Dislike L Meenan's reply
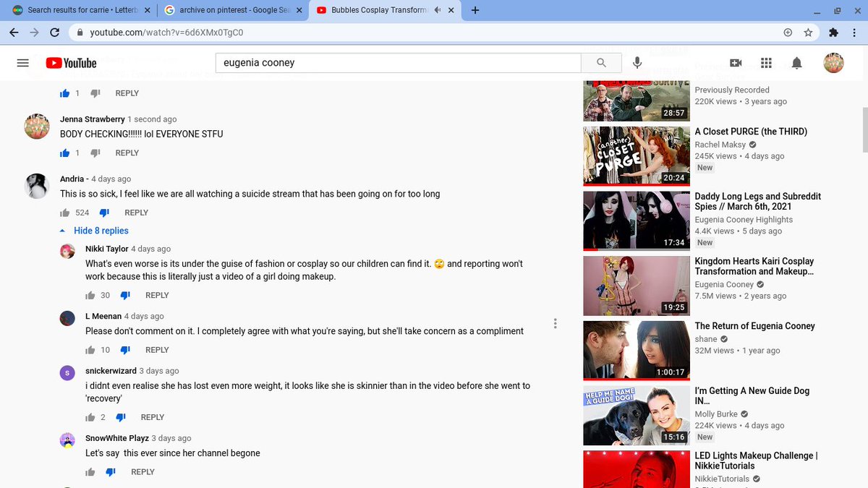This screenshot has height=488, width=868. [x=125, y=350]
